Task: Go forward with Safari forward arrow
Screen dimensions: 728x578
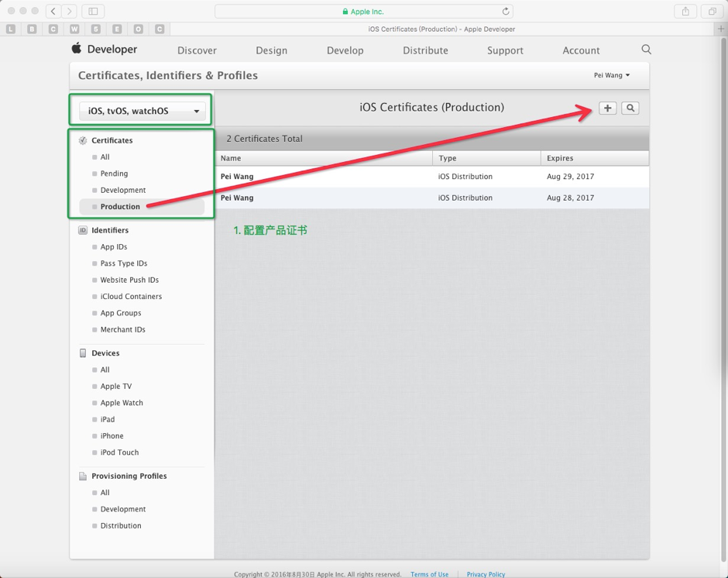Action: coord(69,11)
